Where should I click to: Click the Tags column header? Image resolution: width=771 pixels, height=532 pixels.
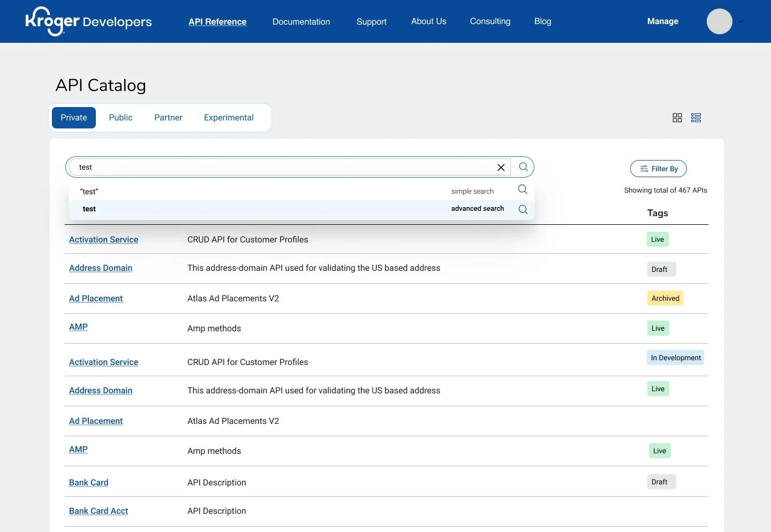coord(657,213)
